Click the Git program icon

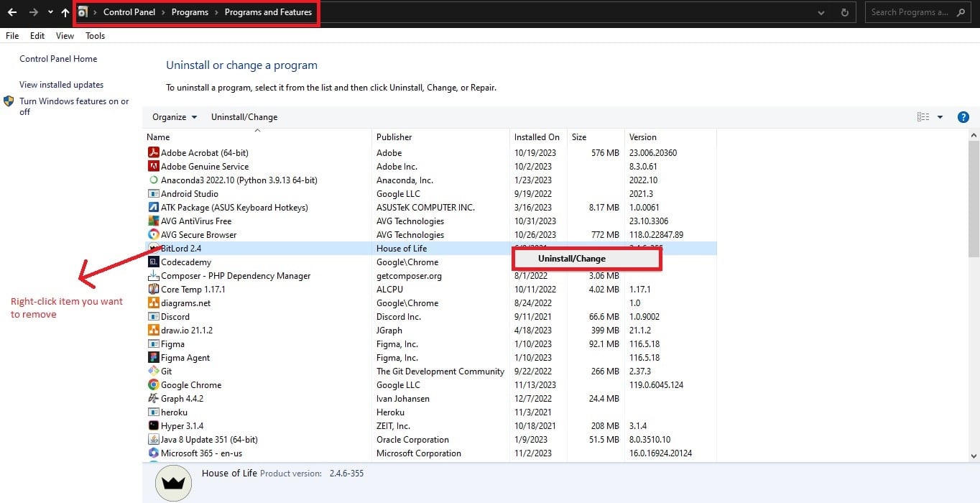point(153,371)
